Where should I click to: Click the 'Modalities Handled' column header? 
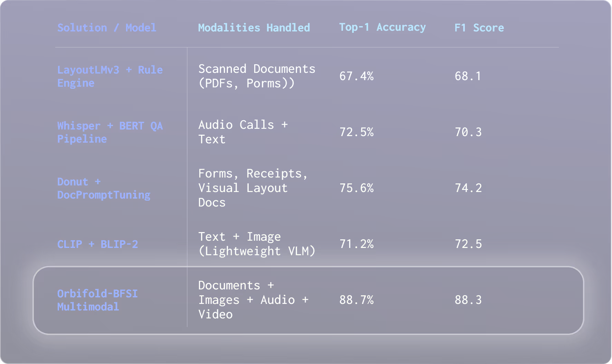(254, 28)
